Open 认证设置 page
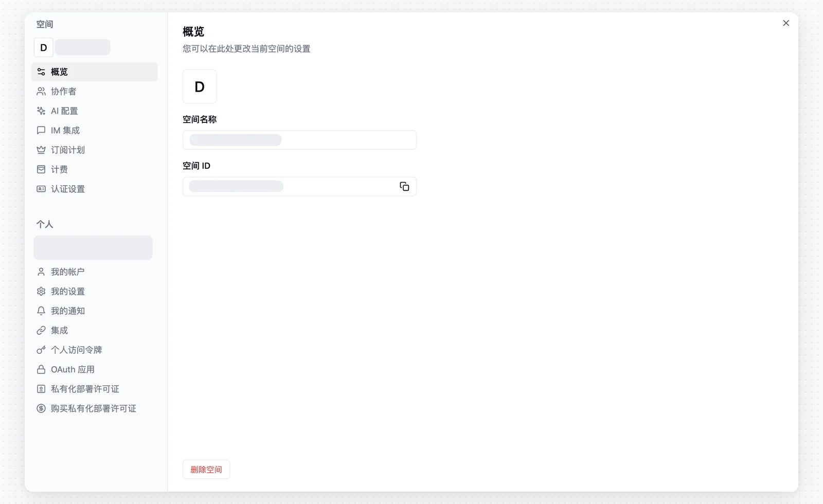The width and height of the screenshot is (823, 504). tap(95, 189)
